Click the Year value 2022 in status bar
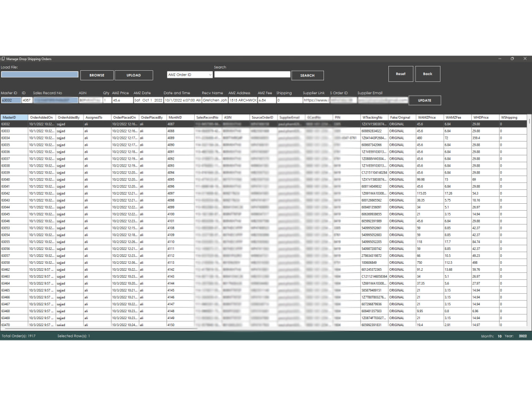532x399 pixels. (x=523, y=336)
